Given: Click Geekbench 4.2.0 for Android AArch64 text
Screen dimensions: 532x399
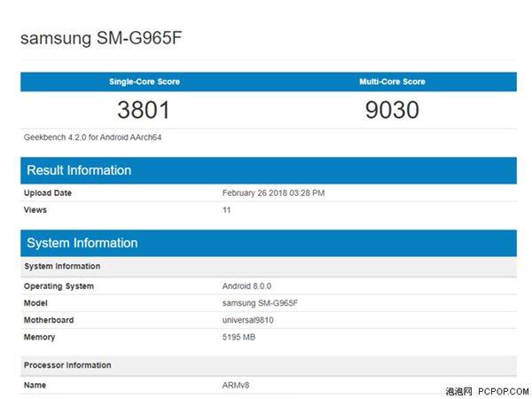Looking at the screenshot, I should pyautogui.click(x=92, y=137).
